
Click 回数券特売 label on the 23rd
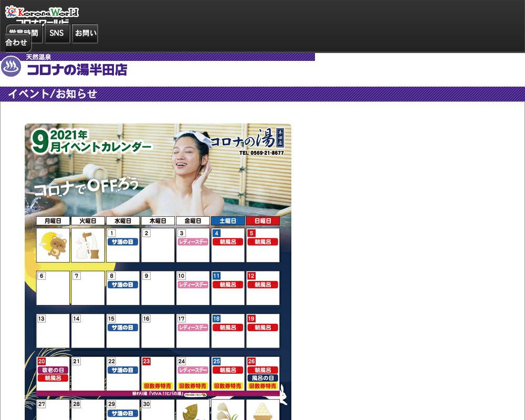point(157,386)
